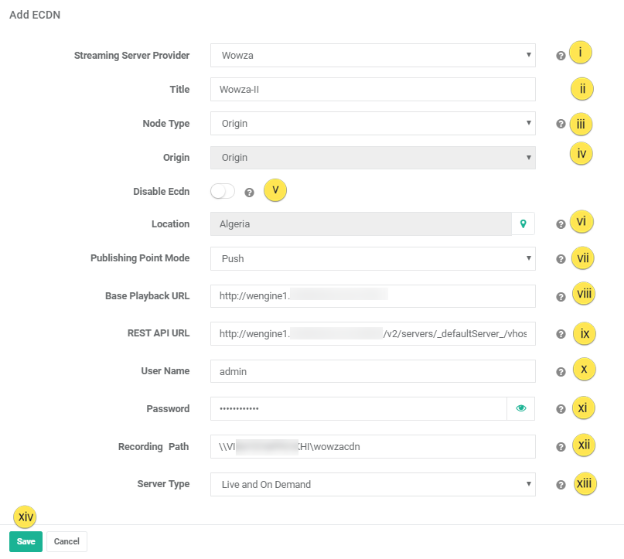Click the Cancel button
Screen dimensions: 624x559
tap(67, 541)
